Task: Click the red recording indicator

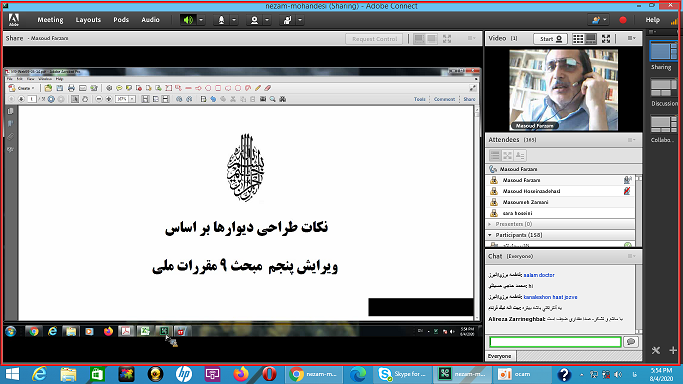Action: pyautogui.click(x=623, y=20)
